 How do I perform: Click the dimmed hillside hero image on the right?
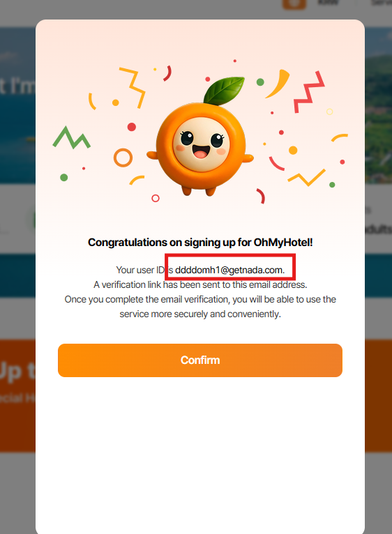point(378,105)
